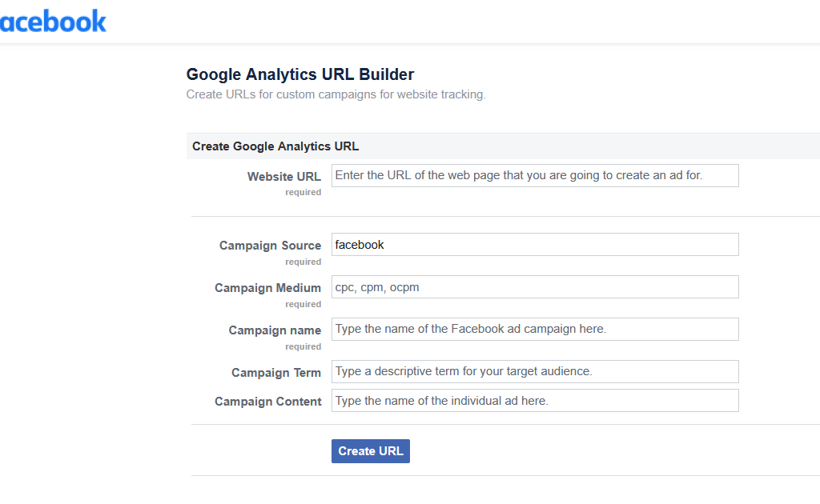The image size is (820, 504).
Task: Click the Campaign Source label
Action: [270, 246]
